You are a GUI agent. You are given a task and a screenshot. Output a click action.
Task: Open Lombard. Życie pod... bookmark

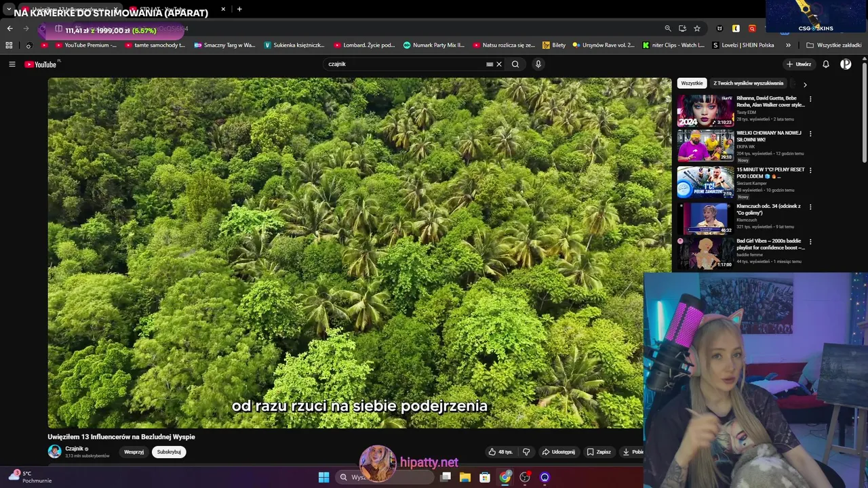(x=364, y=45)
